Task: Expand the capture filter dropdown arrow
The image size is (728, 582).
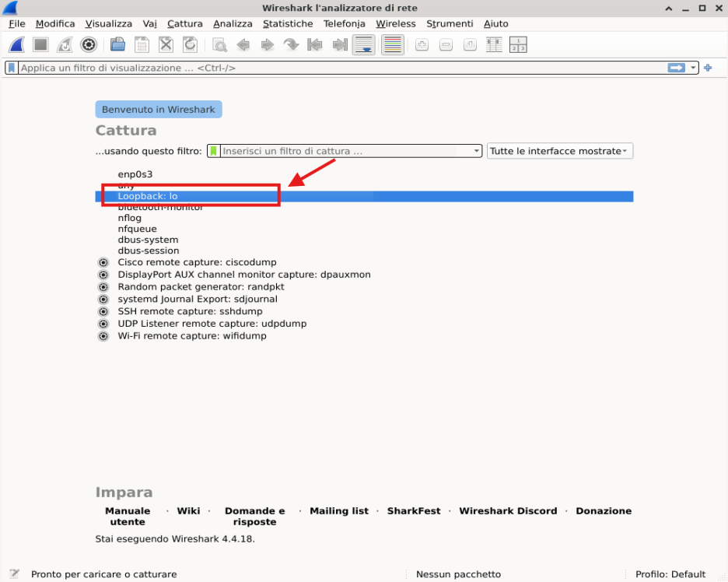Action: pos(476,151)
